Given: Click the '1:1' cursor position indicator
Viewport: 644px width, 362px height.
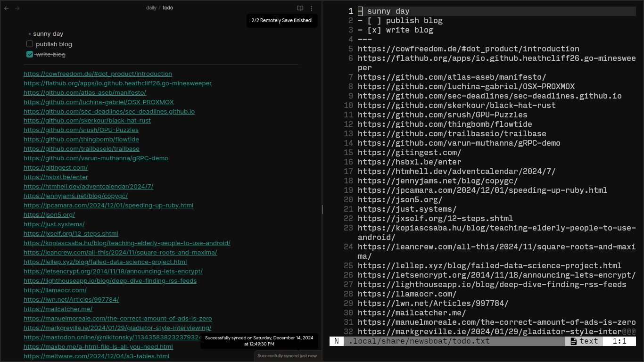Looking at the screenshot, I should click(x=619, y=341).
